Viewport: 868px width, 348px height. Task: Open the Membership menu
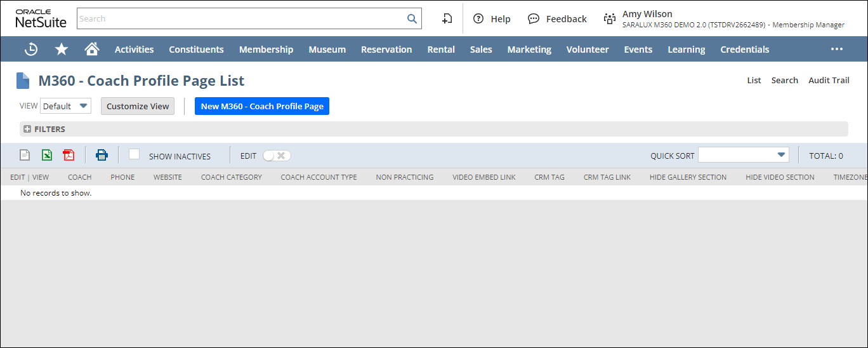pos(266,49)
